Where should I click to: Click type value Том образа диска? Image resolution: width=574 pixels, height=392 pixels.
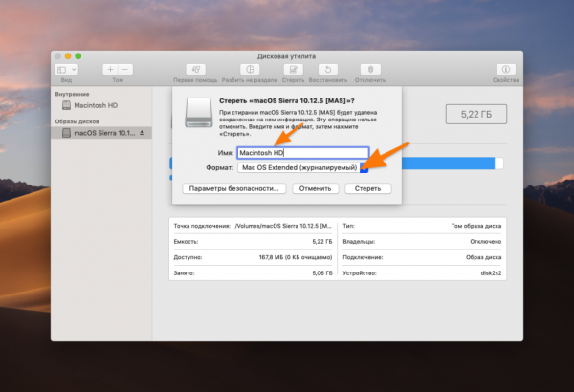tap(476, 226)
